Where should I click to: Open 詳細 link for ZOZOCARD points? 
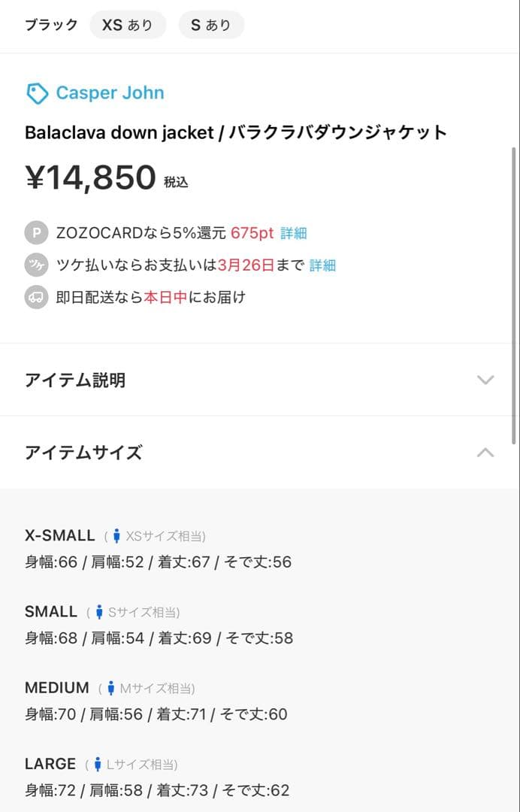(x=294, y=233)
